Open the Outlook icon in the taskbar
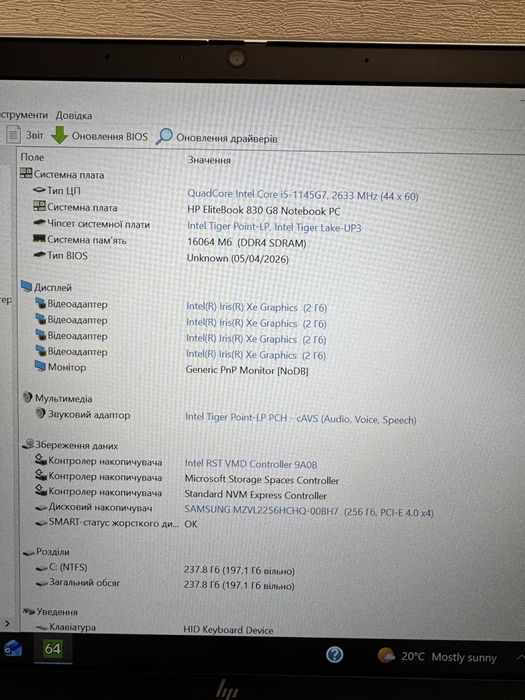 pos(12,648)
